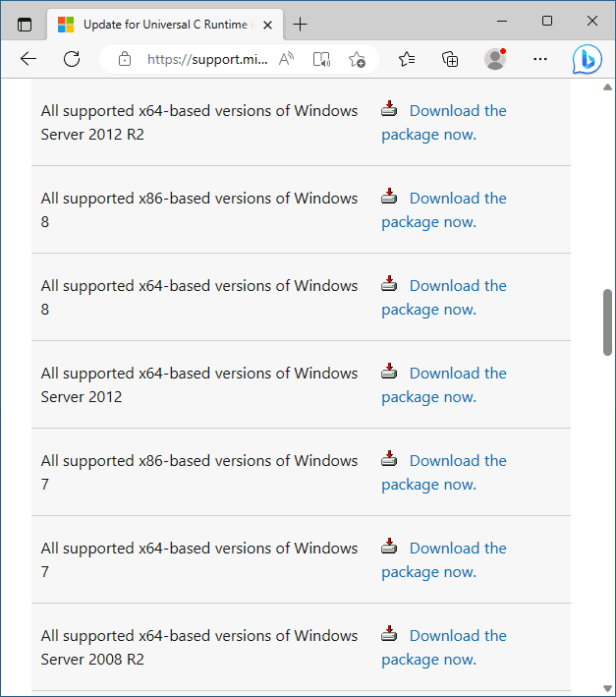Refresh the current page
Screen dimensions: 616x697
coord(72,59)
